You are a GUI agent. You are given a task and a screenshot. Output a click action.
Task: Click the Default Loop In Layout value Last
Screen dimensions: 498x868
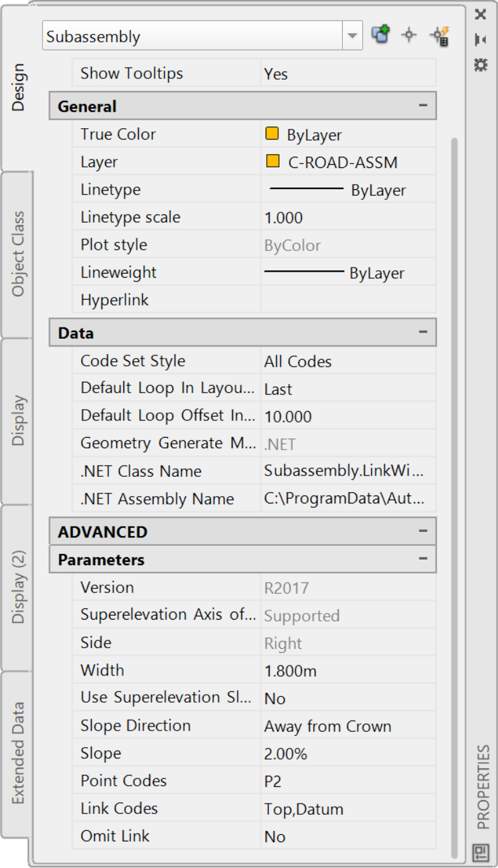tap(348, 389)
